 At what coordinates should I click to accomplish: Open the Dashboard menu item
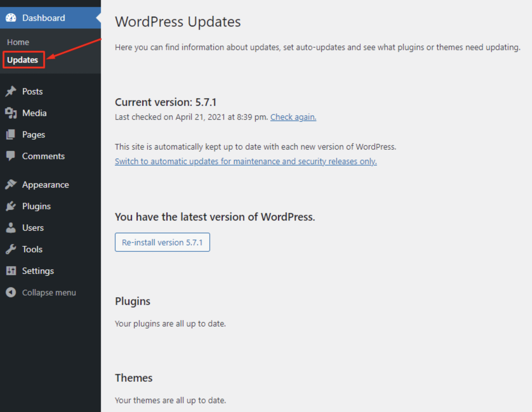coord(50,18)
